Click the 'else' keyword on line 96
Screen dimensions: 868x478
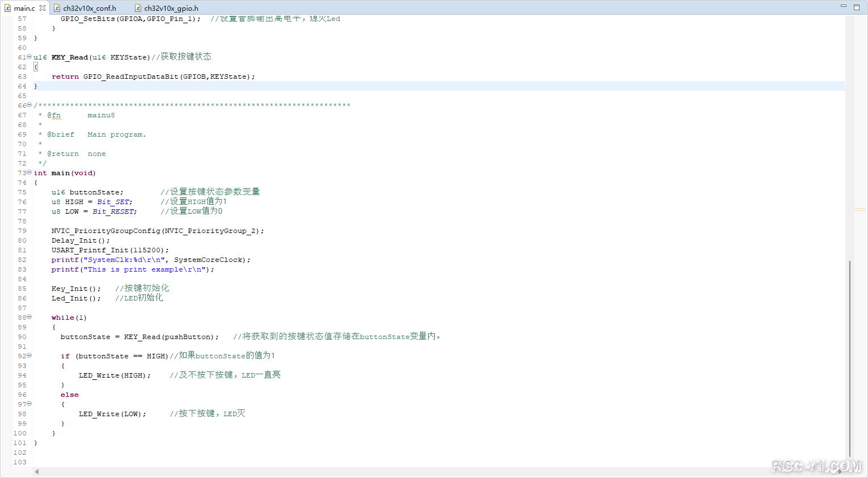click(x=70, y=395)
